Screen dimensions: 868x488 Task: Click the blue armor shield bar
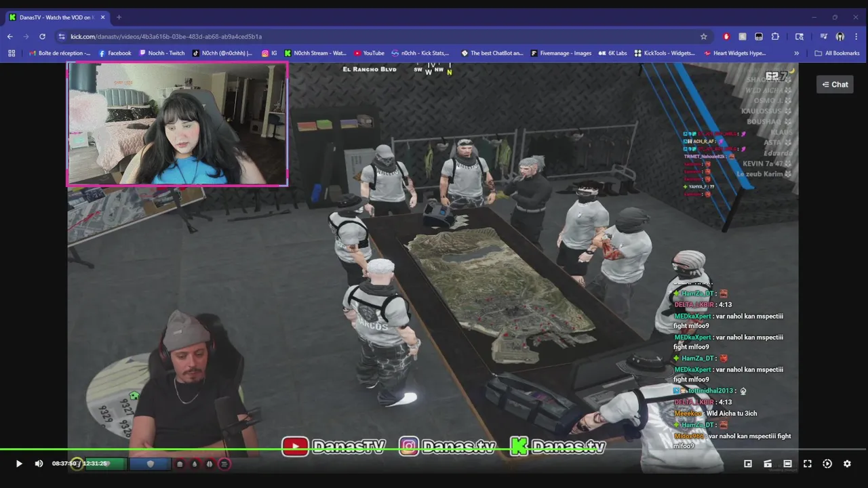tap(150, 464)
